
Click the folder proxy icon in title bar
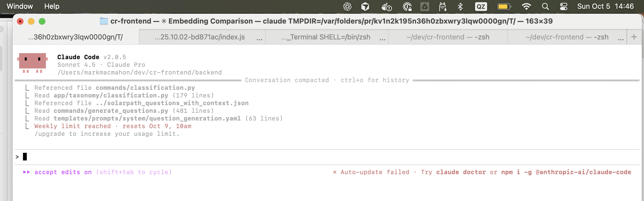coord(104,21)
